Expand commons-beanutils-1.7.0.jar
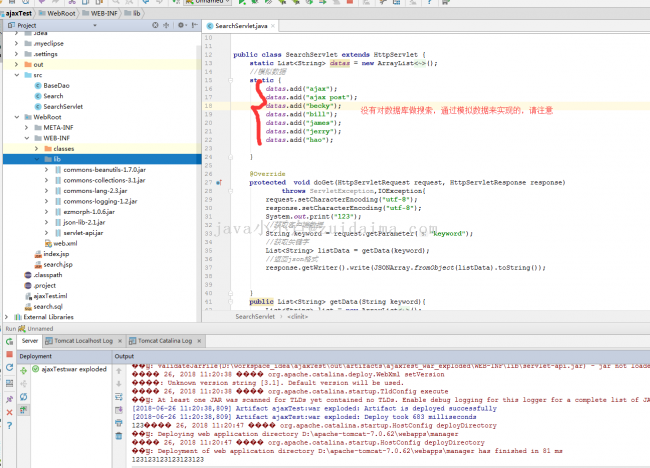This screenshot has height=468, width=650. pyautogui.click(x=46, y=170)
